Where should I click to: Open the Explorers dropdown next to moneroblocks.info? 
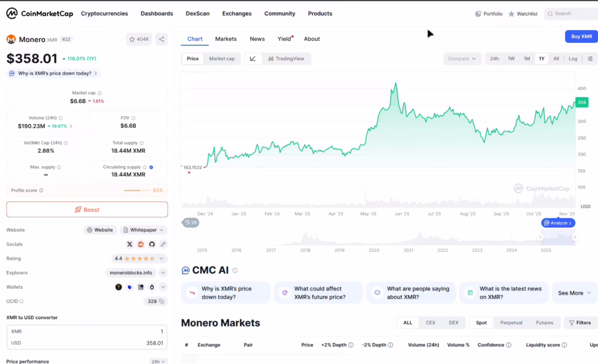pyautogui.click(x=163, y=272)
